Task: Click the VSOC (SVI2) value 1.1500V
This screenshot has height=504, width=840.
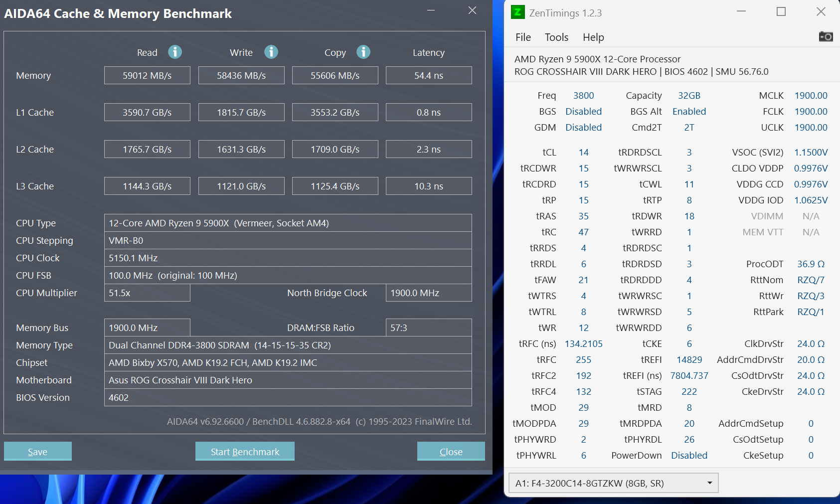Action: pos(811,152)
